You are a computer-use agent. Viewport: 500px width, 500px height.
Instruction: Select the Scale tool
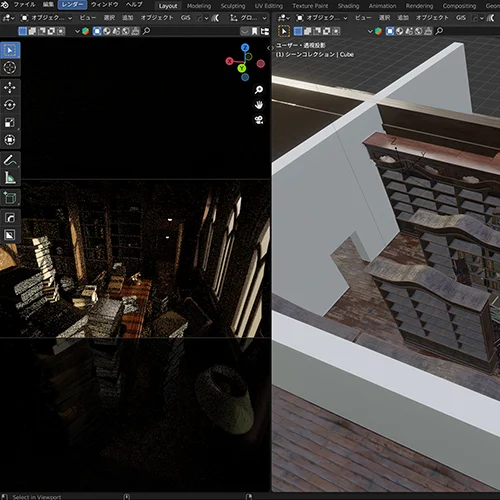(10, 122)
